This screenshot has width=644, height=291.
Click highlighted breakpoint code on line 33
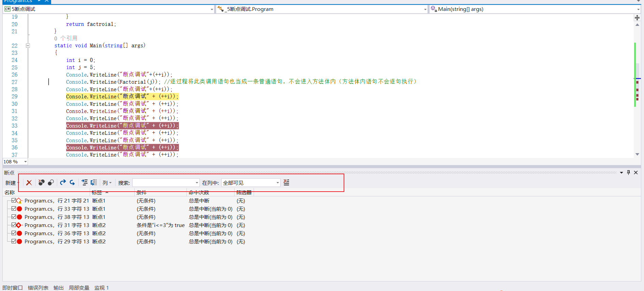point(122,126)
